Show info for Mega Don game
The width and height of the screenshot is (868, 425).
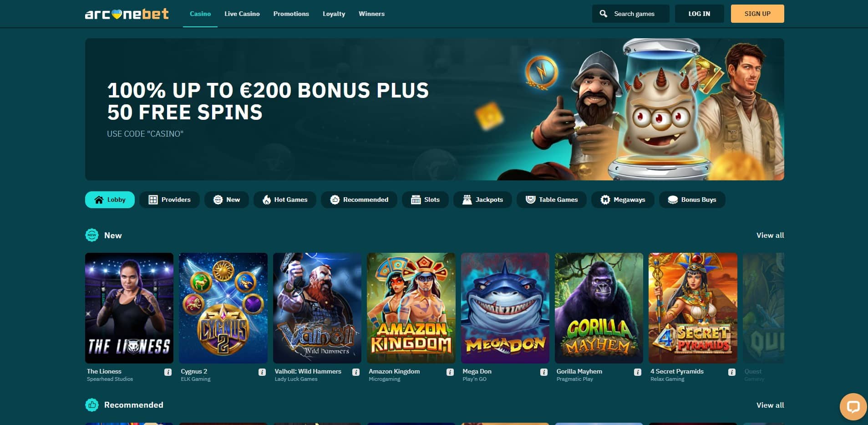pyautogui.click(x=544, y=372)
